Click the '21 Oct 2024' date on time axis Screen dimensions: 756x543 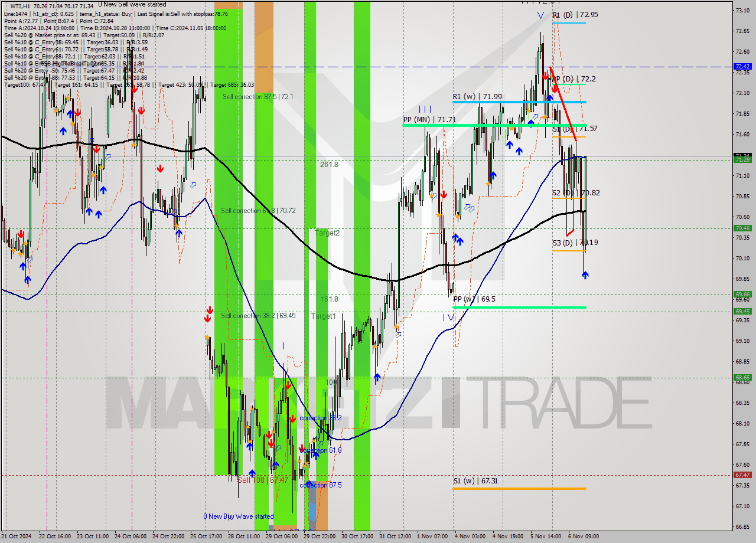coord(18,537)
